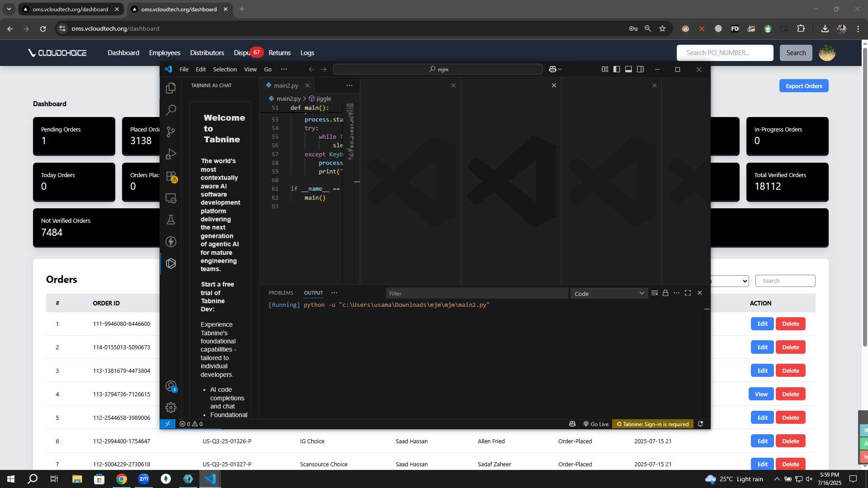The image size is (868, 488).
Task: Open the Run and Debug view
Action: [171, 154]
